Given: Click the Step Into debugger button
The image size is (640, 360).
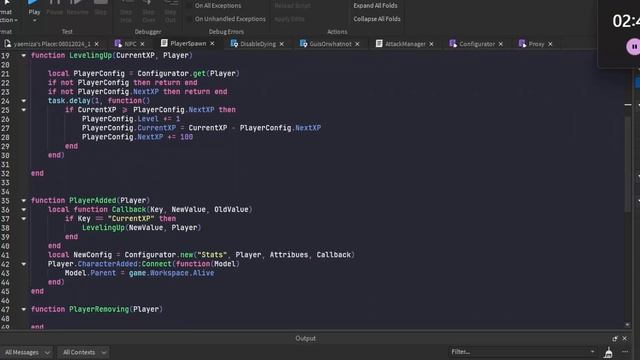Looking at the screenshot, I should coord(126,12).
